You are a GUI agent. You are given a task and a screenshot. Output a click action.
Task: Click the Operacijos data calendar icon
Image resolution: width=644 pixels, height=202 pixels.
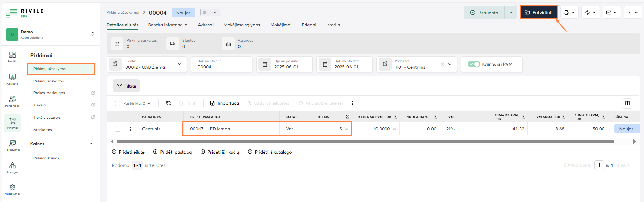[265, 64]
